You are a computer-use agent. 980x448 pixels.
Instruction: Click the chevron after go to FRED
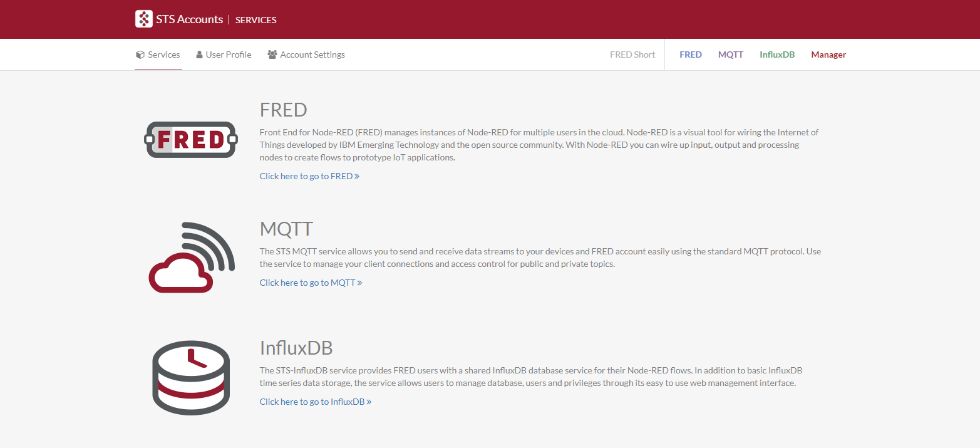coord(357,176)
